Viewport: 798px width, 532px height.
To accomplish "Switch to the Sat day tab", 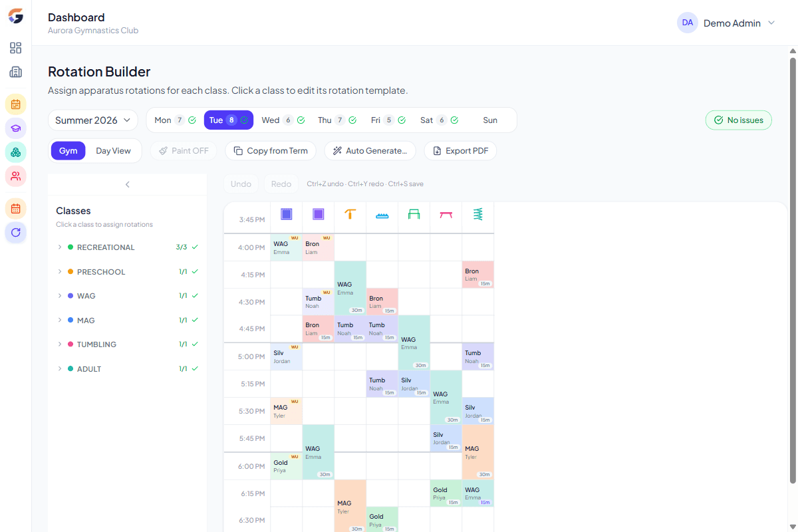I will pyautogui.click(x=439, y=120).
